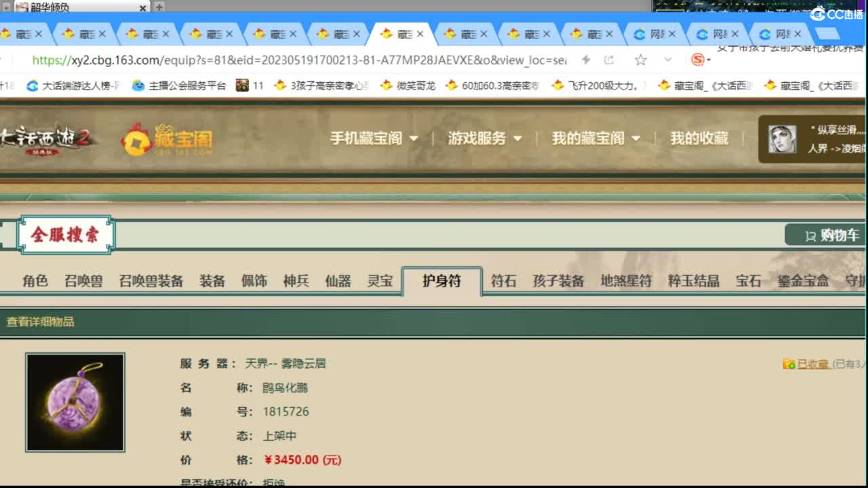Switch to the 装备 category tab
Viewport: 868px width, 488px height.
click(212, 281)
